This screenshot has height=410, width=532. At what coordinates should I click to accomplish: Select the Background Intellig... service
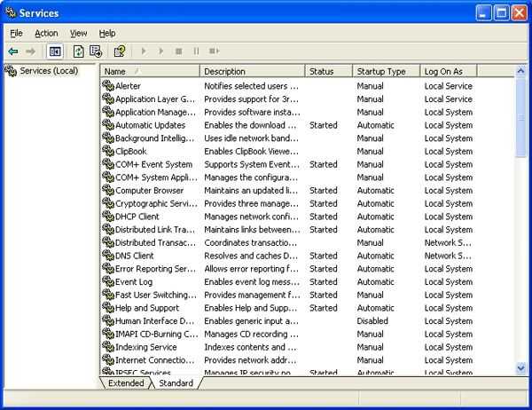[154, 138]
